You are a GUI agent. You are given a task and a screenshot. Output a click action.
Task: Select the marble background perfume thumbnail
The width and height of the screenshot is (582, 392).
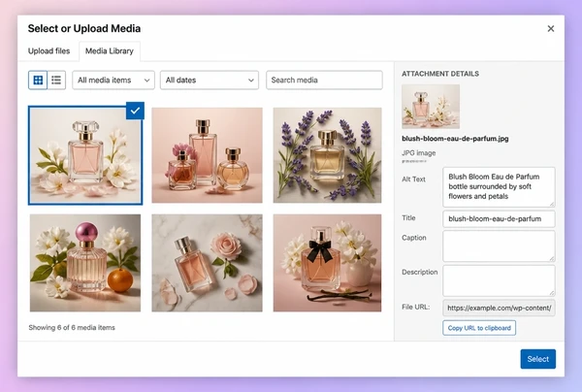tap(208, 263)
